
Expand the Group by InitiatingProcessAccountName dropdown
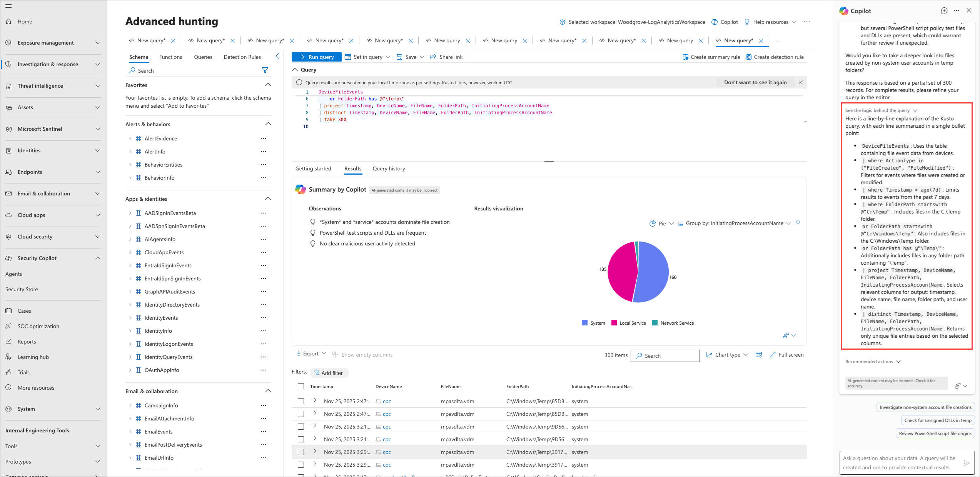coord(734,223)
